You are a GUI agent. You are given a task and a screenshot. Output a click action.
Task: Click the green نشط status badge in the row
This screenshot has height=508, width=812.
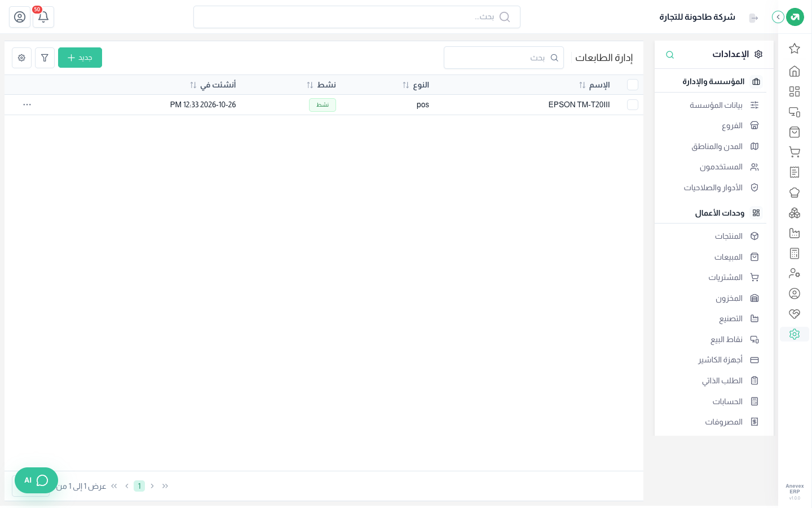click(323, 105)
